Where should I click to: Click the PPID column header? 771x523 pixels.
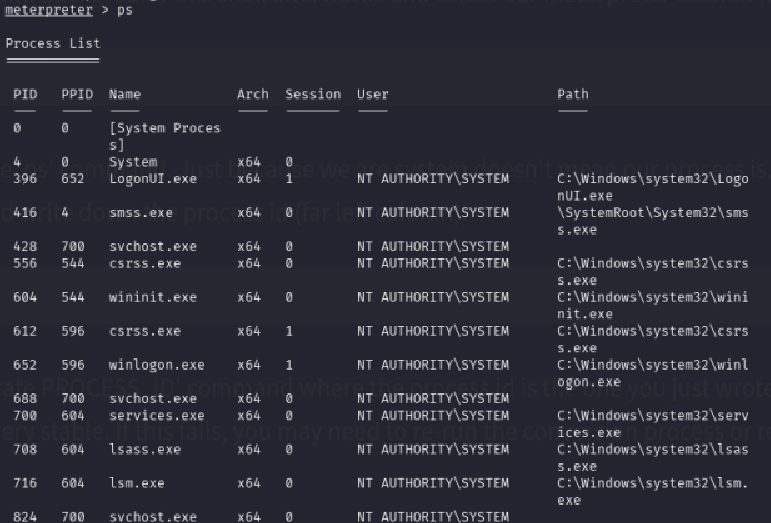[76, 94]
